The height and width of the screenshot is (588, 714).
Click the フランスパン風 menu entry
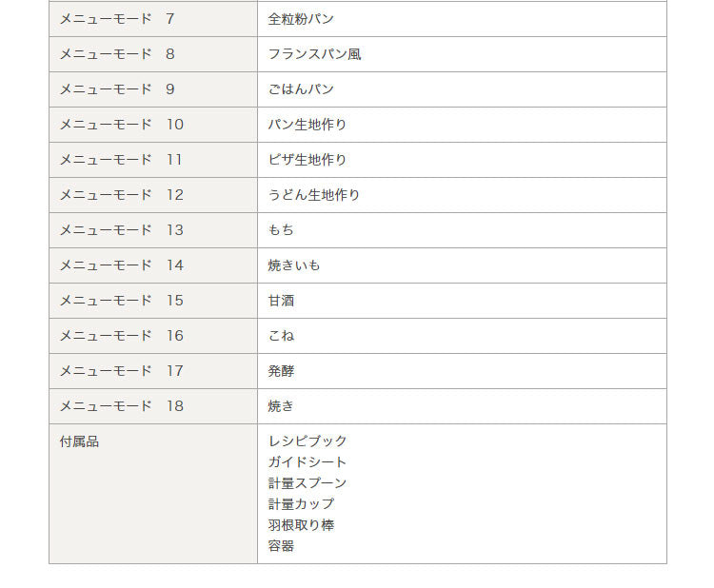click(314, 54)
